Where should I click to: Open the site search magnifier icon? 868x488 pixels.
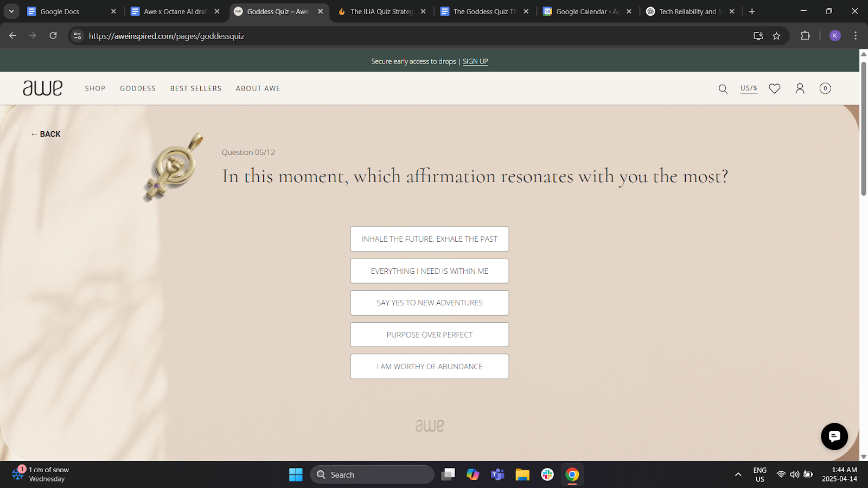click(x=723, y=89)
